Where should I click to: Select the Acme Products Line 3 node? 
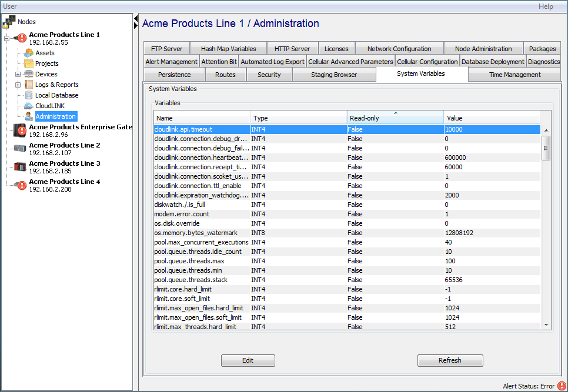[65, 167]
